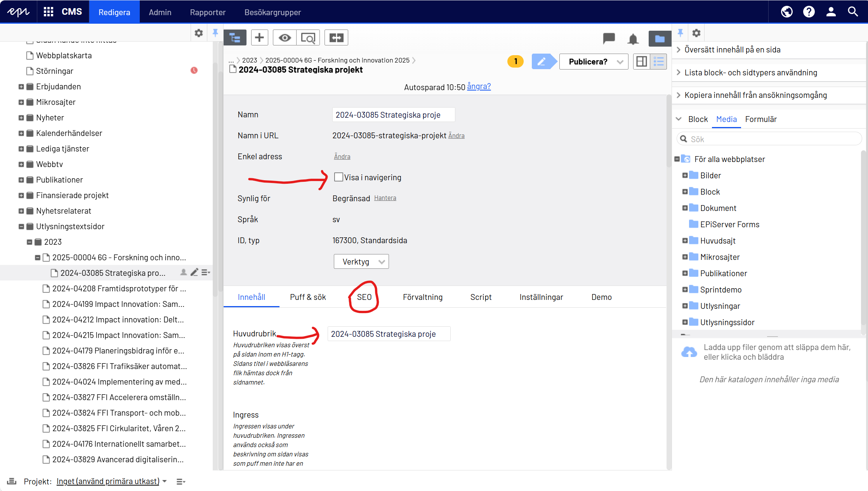Open the Publicera? dropdown
This screenshot has height=491, width=868.
pyautogui.click(x=594, y=61)
